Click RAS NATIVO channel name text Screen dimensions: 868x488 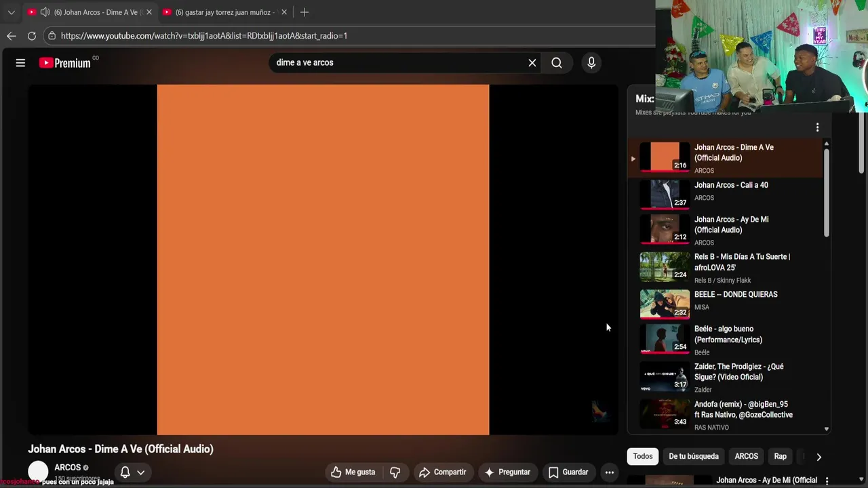[711, 428]
